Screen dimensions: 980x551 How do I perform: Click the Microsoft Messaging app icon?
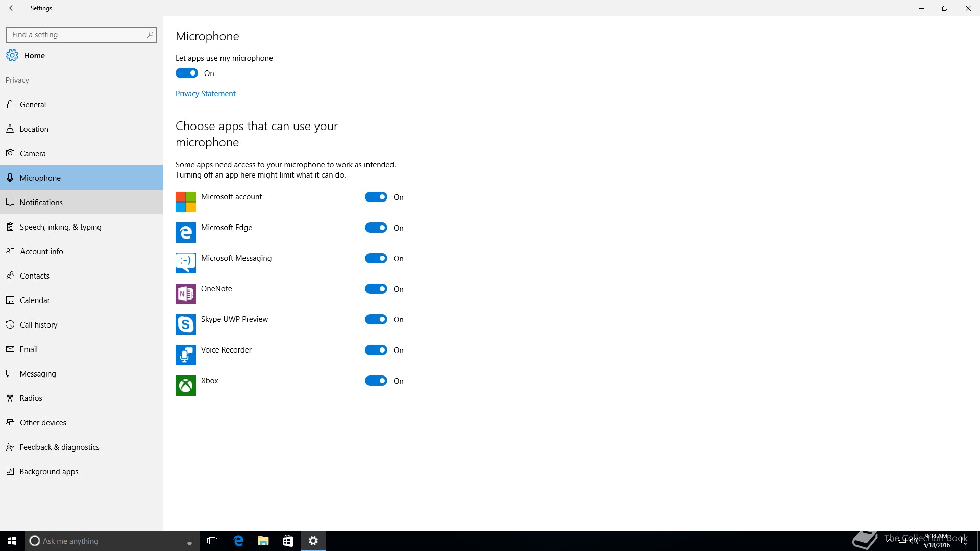click(x=186, y=263)
